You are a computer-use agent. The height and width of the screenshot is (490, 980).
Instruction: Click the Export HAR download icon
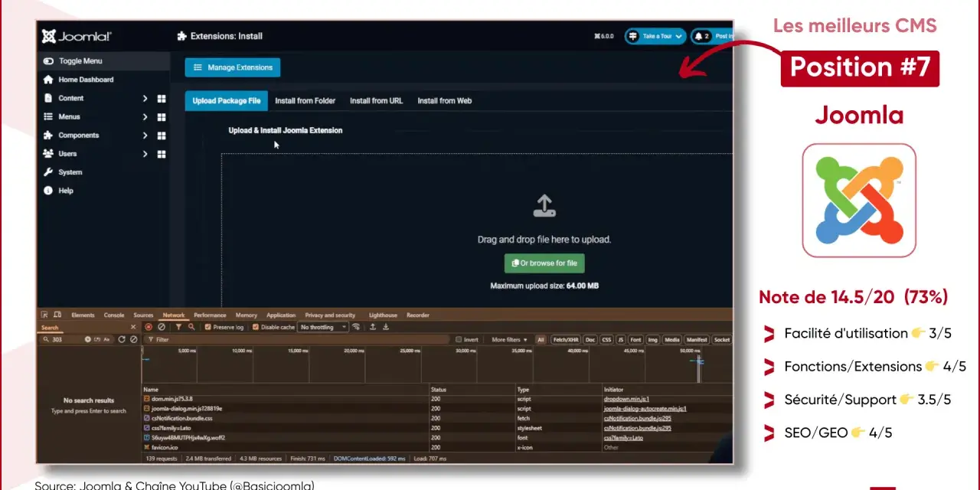pyautogui.click(x=386, y=327)
